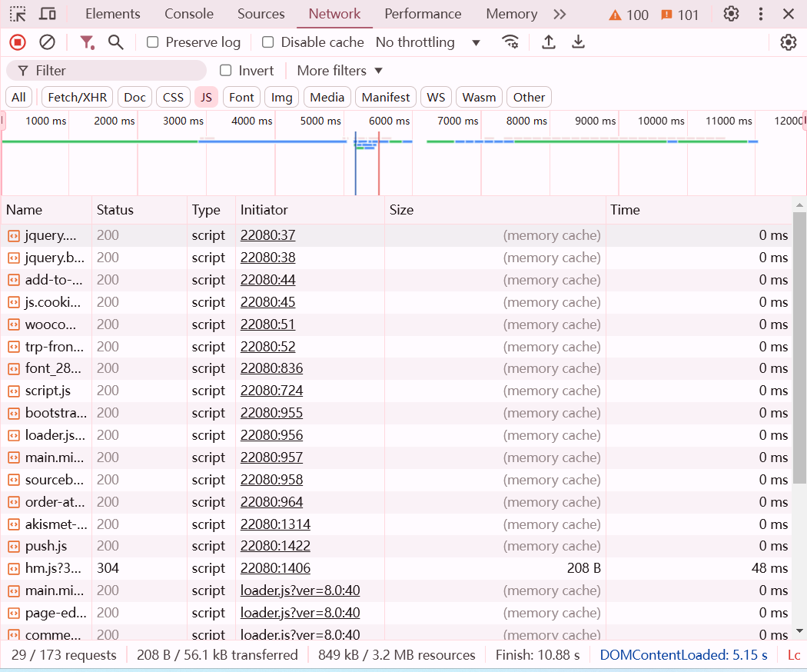Image resolution: width=807 pixels, height=672 pixels.
Task: Open network panel settings gear
Action: [x=789, y=42]
